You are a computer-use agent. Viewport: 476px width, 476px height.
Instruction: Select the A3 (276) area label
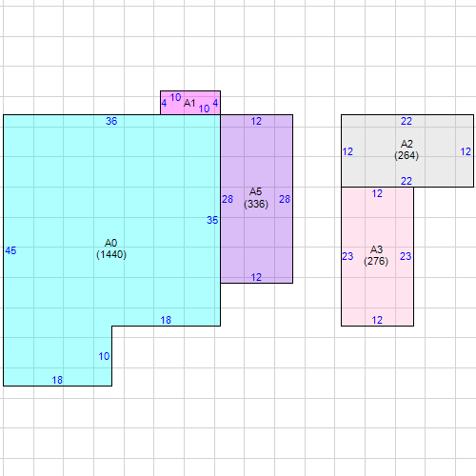pos(376,255)
